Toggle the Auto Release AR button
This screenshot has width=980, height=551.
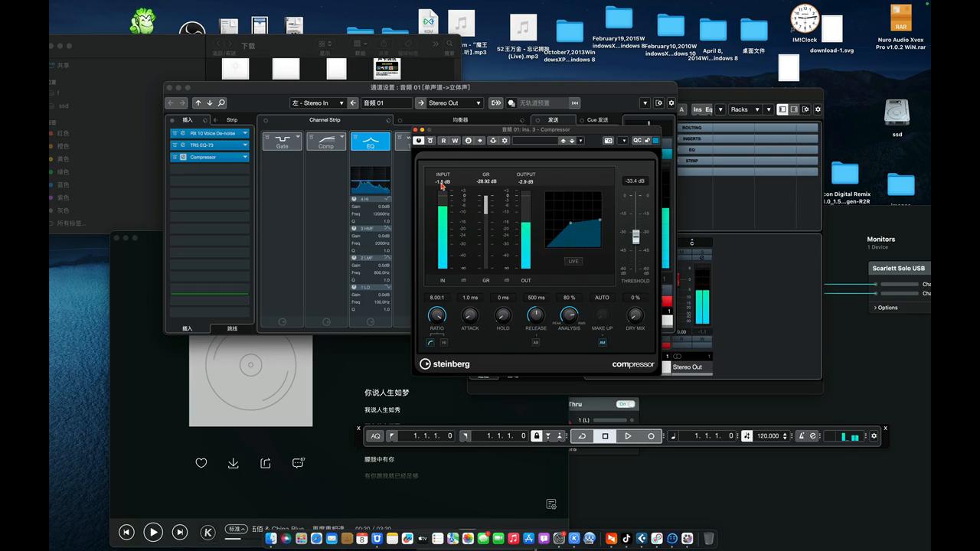536,343
